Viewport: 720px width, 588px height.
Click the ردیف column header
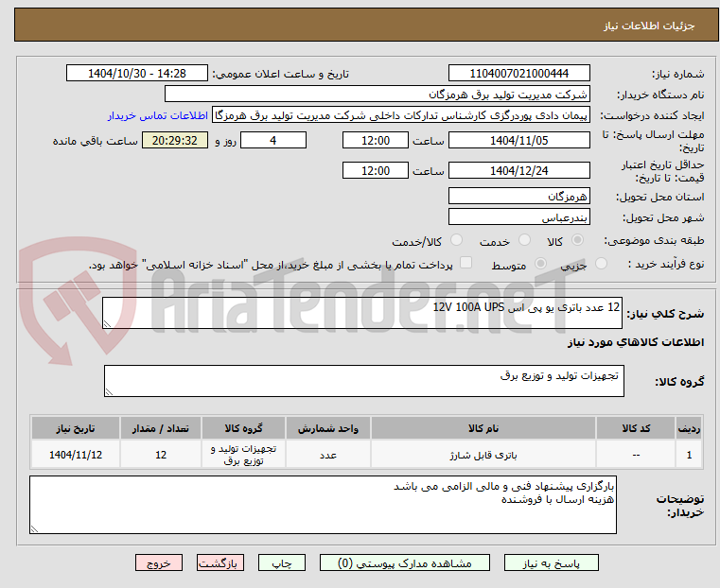tap(689, 428)
